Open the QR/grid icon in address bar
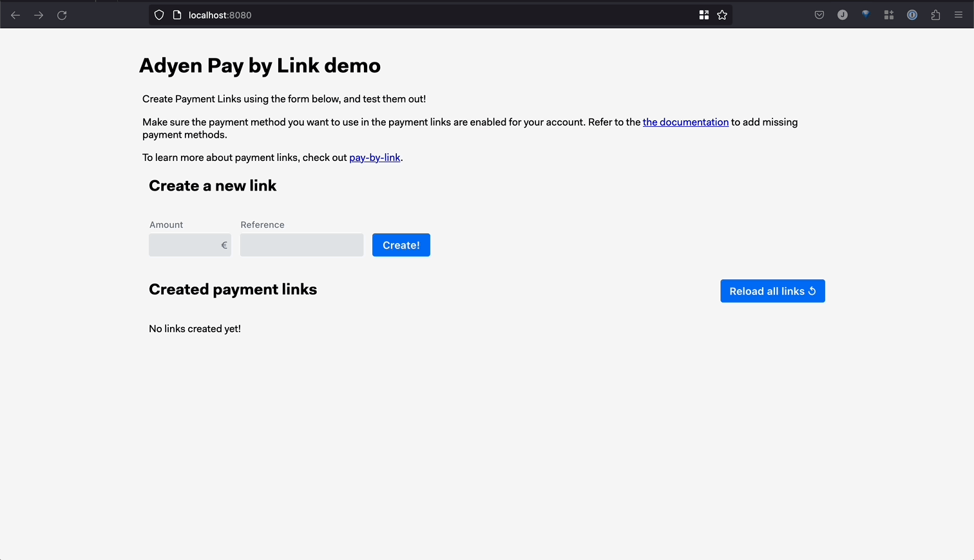 pos(704,15)
